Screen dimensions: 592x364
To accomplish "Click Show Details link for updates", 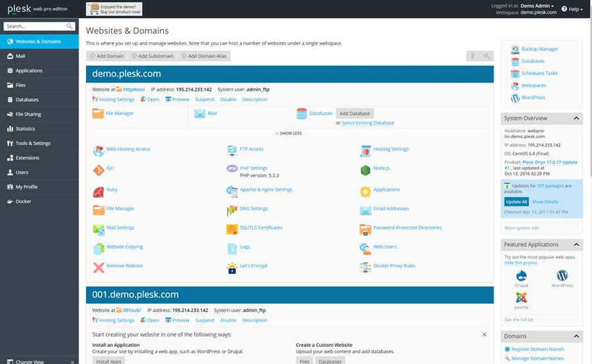I will click(x=545, y=202).
